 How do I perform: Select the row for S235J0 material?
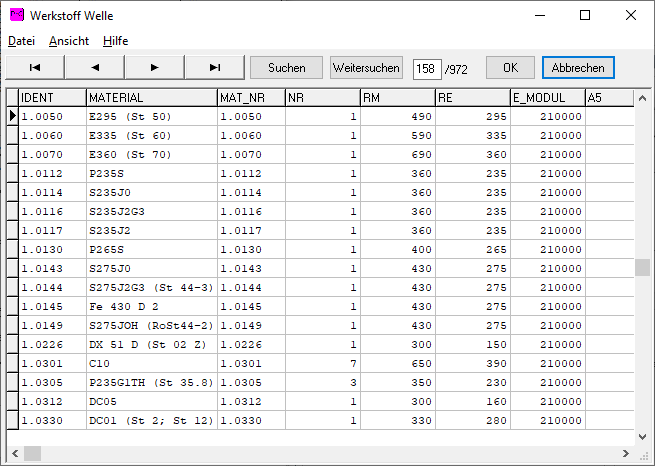pyautogui.click(x=151, y=192)
